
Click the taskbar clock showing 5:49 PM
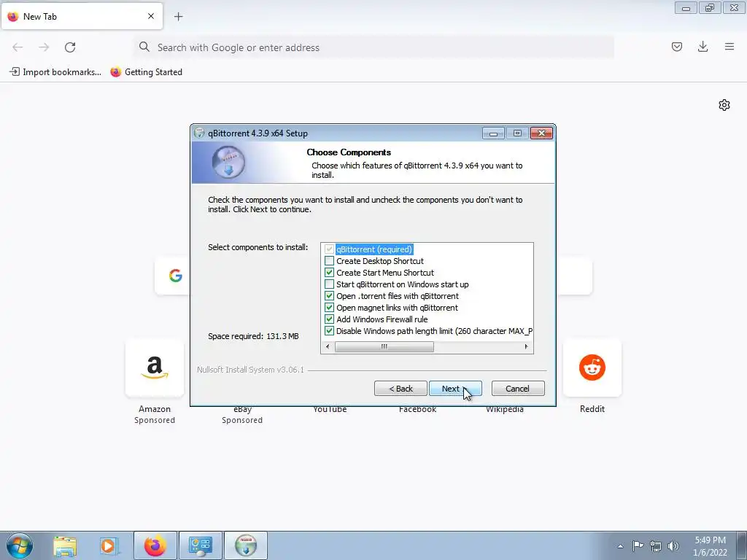pos(710,546)
